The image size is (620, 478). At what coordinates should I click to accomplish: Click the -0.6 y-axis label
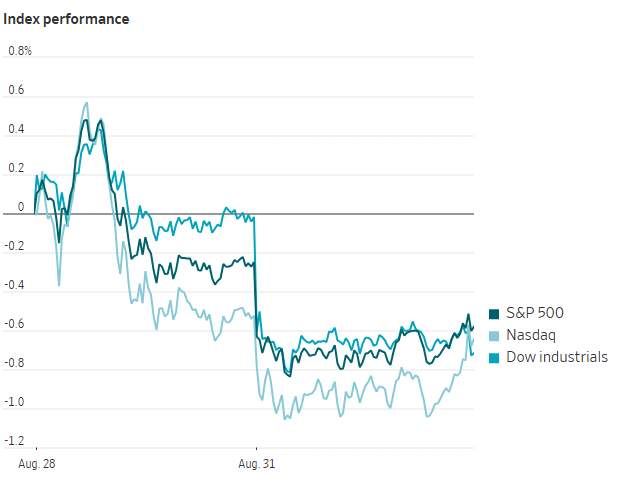(x=14, y=324)
